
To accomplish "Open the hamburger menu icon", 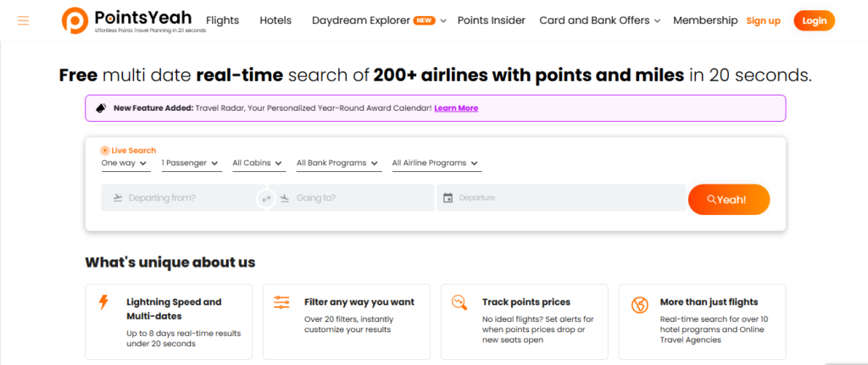I will [23, 20].
